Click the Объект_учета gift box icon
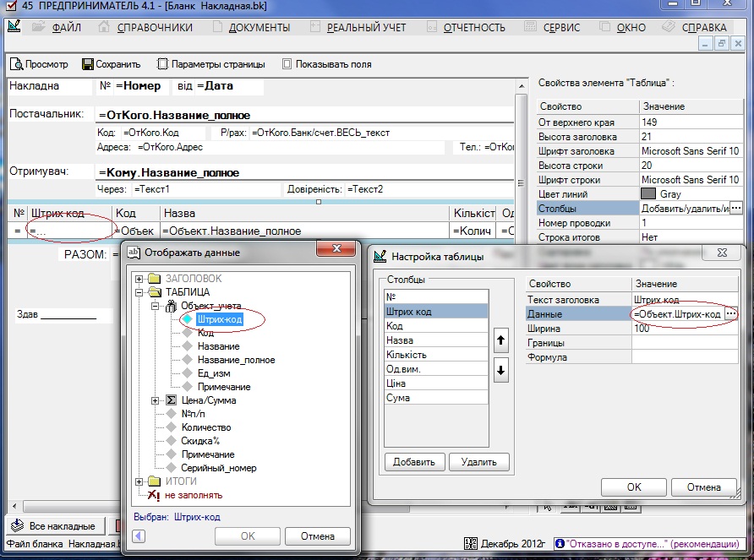 point(171,306)
